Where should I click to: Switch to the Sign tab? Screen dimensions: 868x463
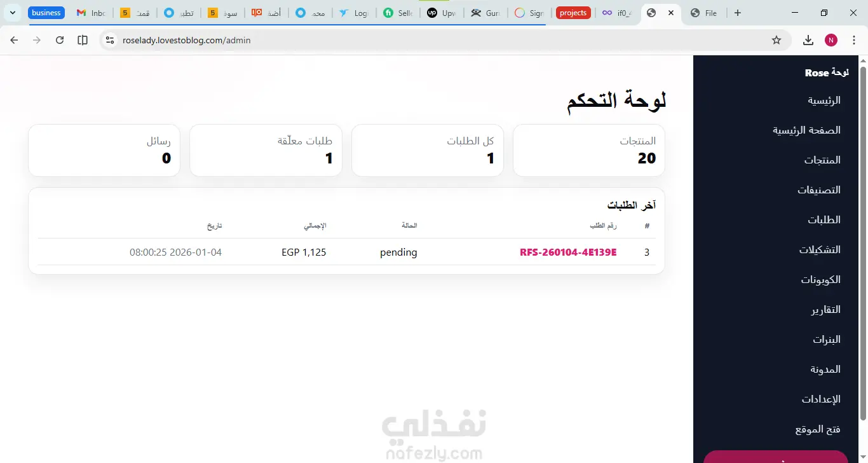click(529, 13)
